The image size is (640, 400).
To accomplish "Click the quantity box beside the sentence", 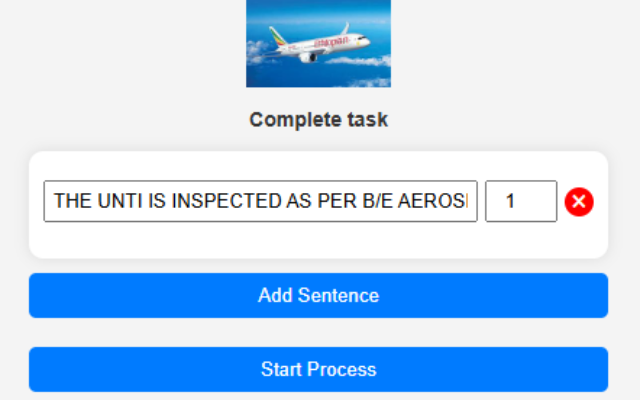I will tap(520, 201).
